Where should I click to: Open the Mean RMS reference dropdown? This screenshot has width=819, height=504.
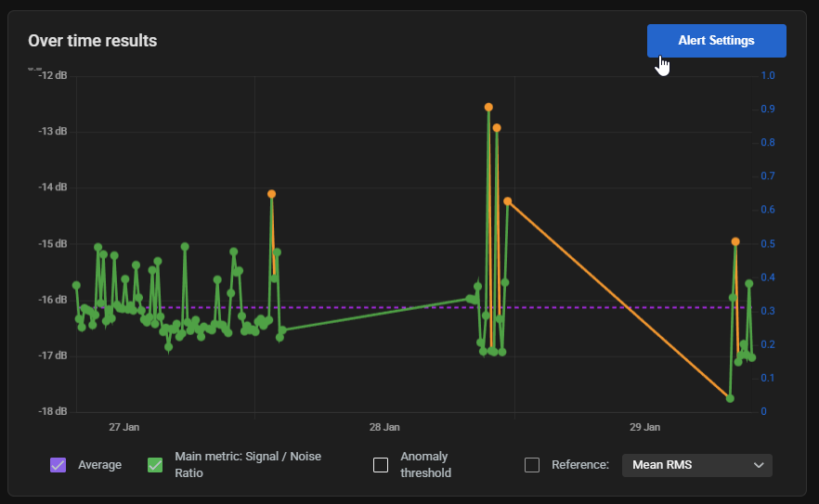pos(695,465)
